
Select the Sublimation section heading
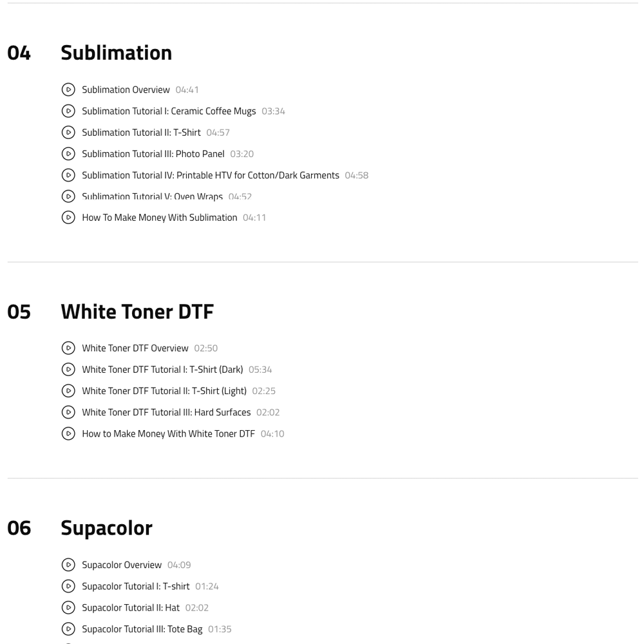[116, 52]
